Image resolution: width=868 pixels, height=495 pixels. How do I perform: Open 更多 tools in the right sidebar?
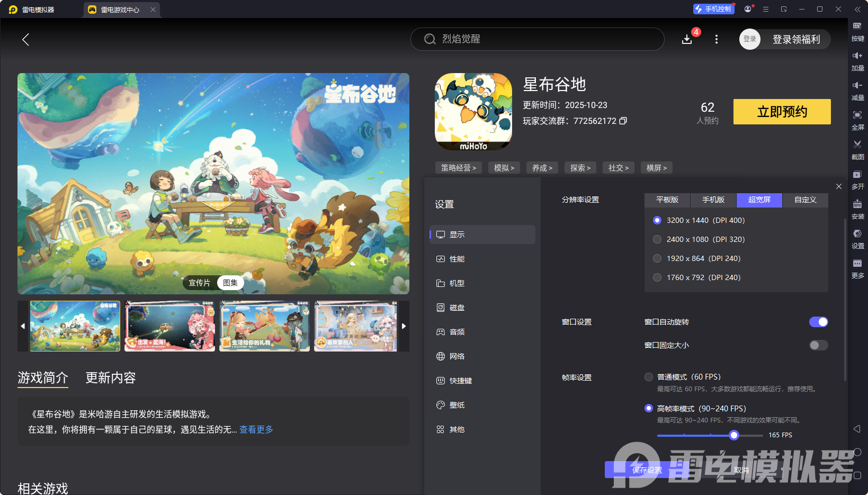(x=857, y=268)
